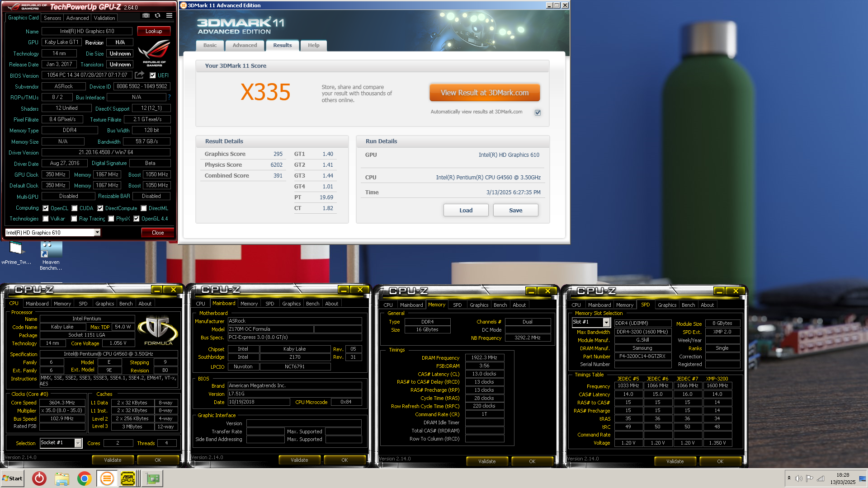
Task: Open the Advanced tab in 3DMark 11
Action: tap(245, 45)
